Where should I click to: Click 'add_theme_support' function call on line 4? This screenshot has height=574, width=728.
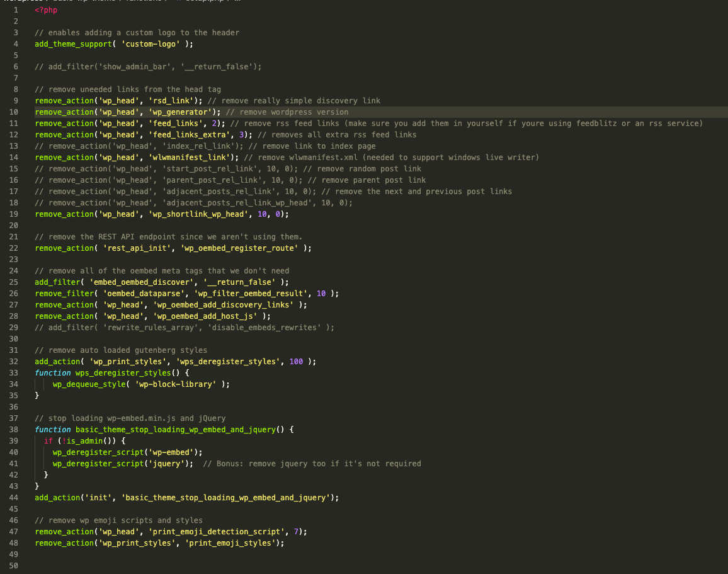[73, 44]
